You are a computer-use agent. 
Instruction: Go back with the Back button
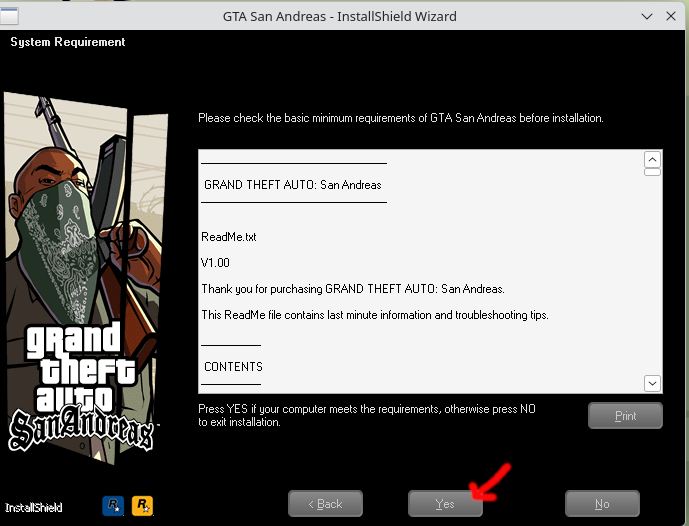tap(326, 504)
